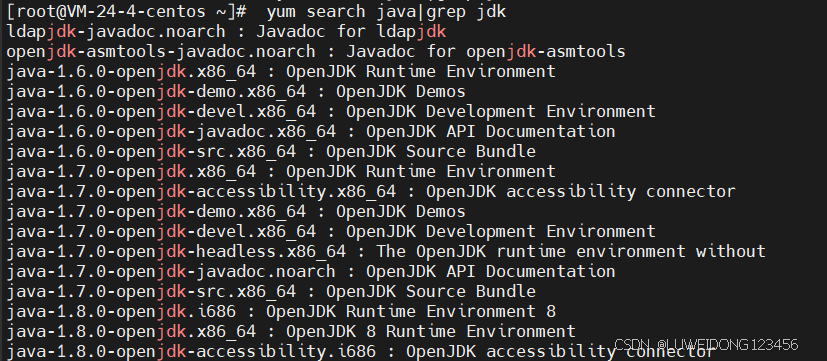Click the 'java-1.7.0-openjdk-javadoc.noarch' line

click(x=171, y=272)
